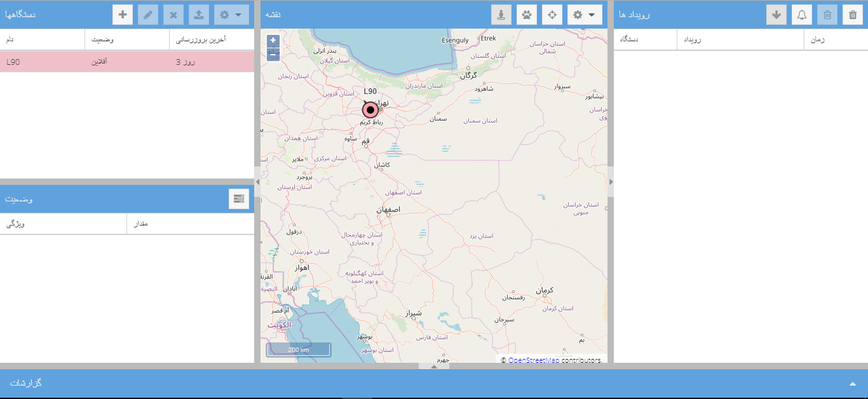This screenshot has width=868, height=399.
Task: Sort devices by آخرین بروزرسانی column
Action: 212,39
